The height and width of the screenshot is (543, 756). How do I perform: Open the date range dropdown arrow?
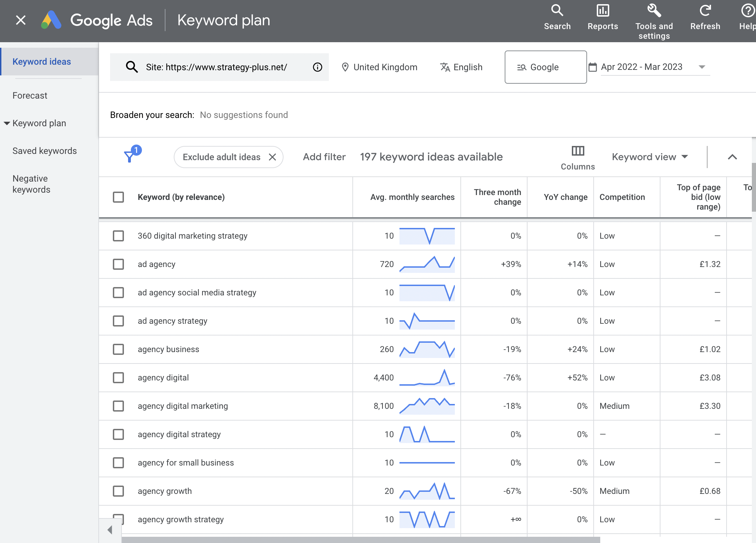pos(702,67)
